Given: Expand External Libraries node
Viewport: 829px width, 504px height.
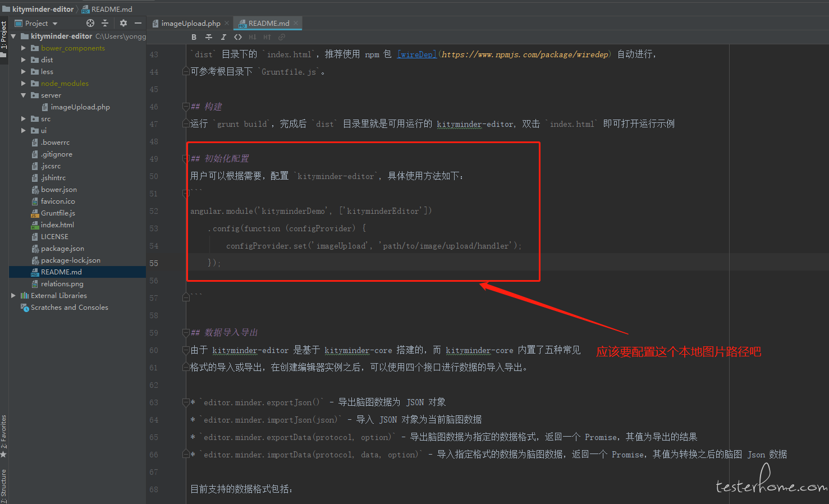Looking at the screenshot, I should click(x=13, y=296).
